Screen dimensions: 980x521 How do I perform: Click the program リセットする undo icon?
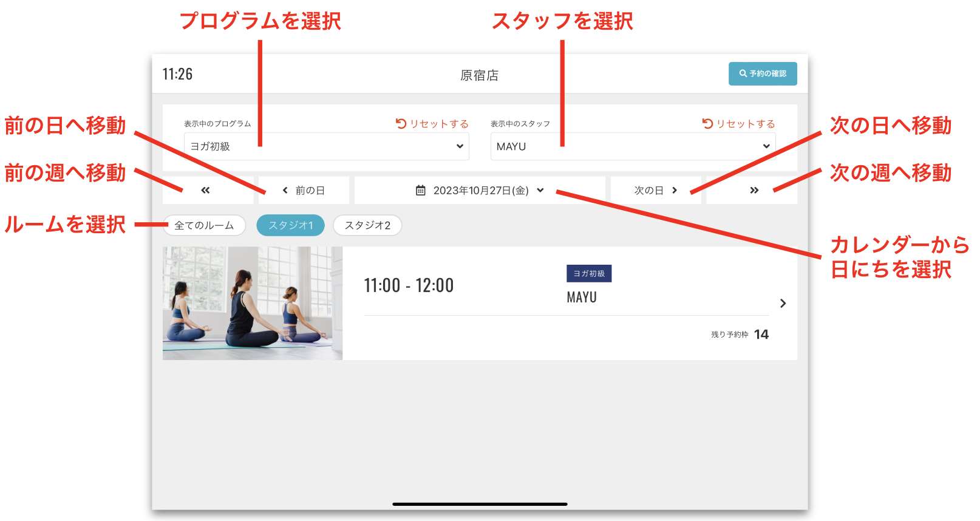coord(401,123)
